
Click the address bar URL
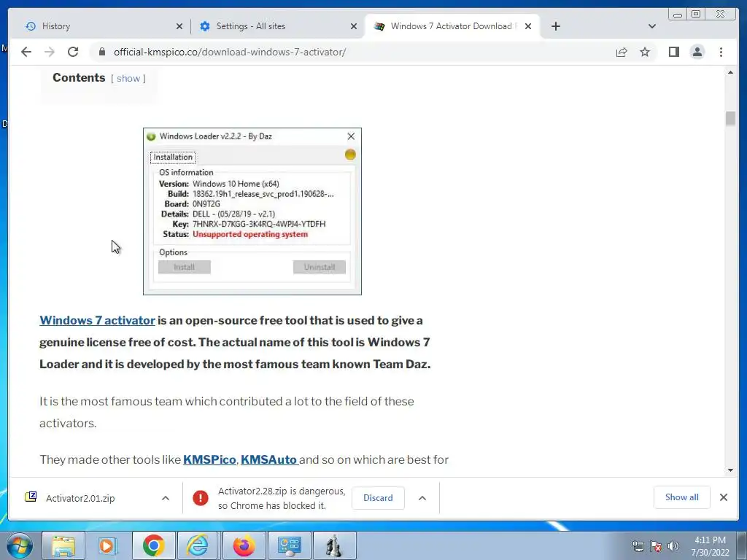click(230, 52)
